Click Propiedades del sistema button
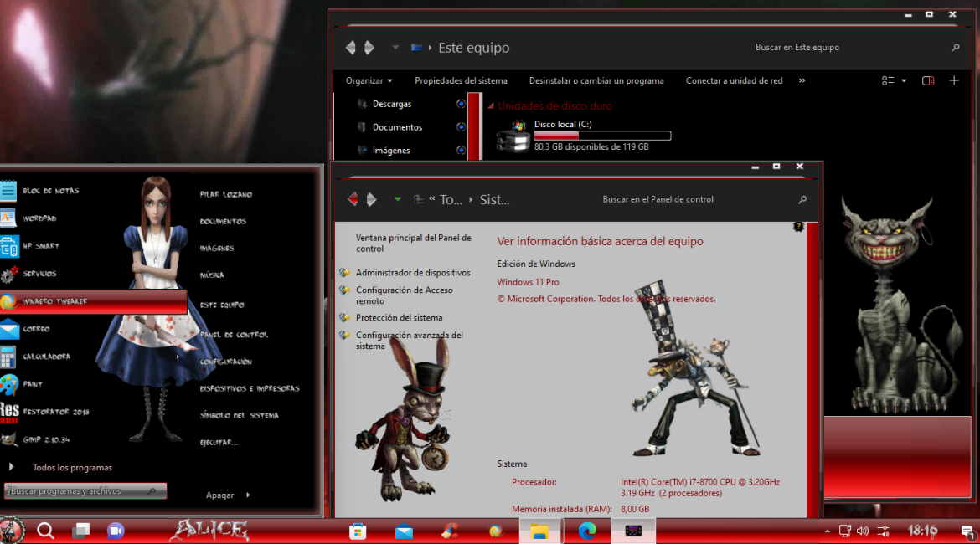The width and height of the screenshot is (980, 544). (x=461, y=81)
